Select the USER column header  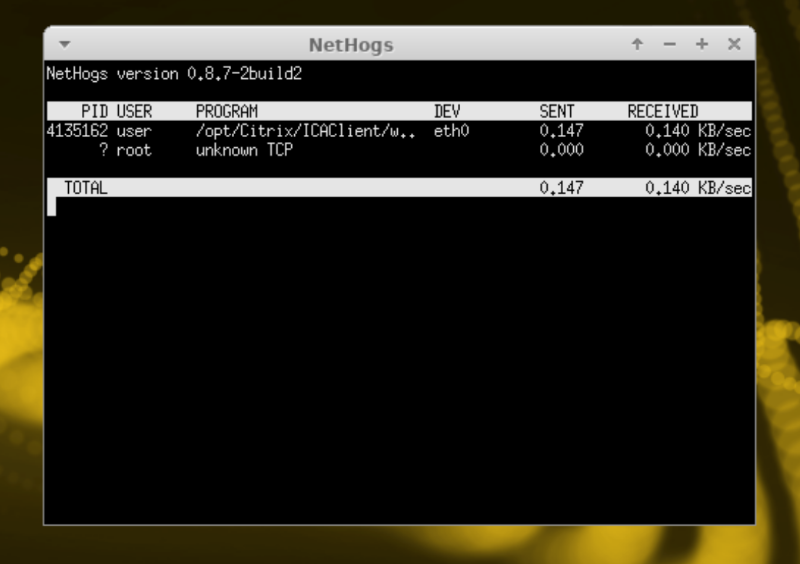(134, 111)
